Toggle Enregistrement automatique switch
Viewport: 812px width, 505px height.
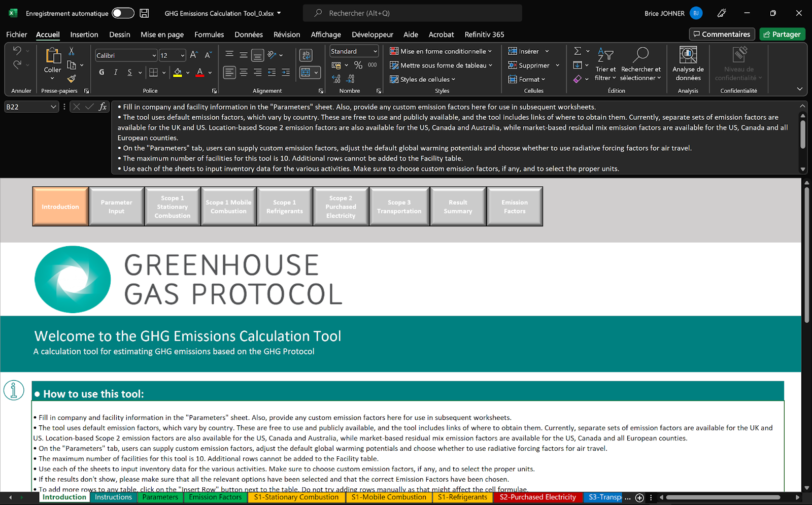(x=123, y=13)
